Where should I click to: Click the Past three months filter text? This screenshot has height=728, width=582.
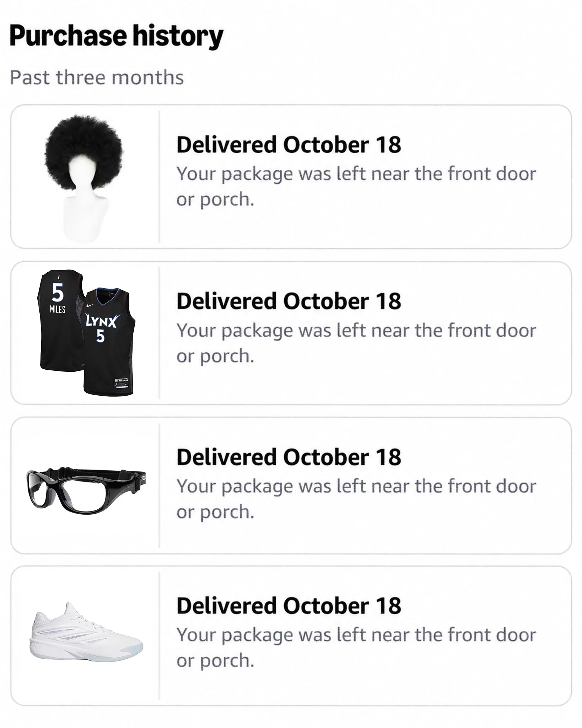click(97, 77)
